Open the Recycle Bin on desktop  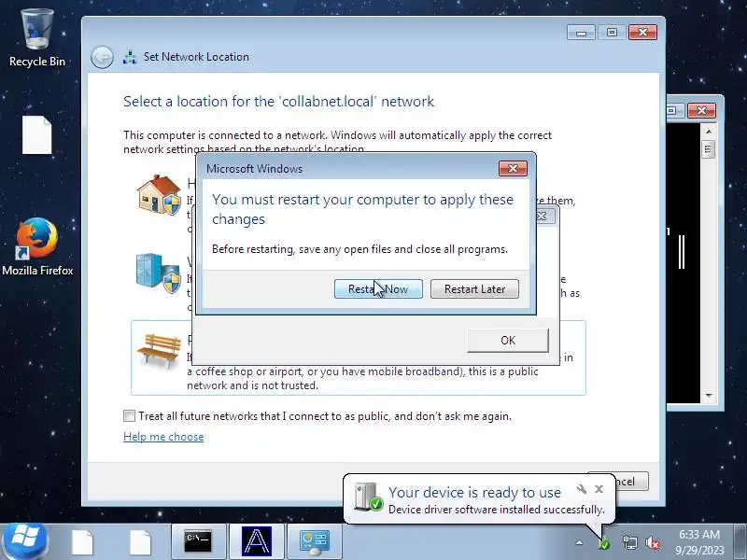[37, 39]
